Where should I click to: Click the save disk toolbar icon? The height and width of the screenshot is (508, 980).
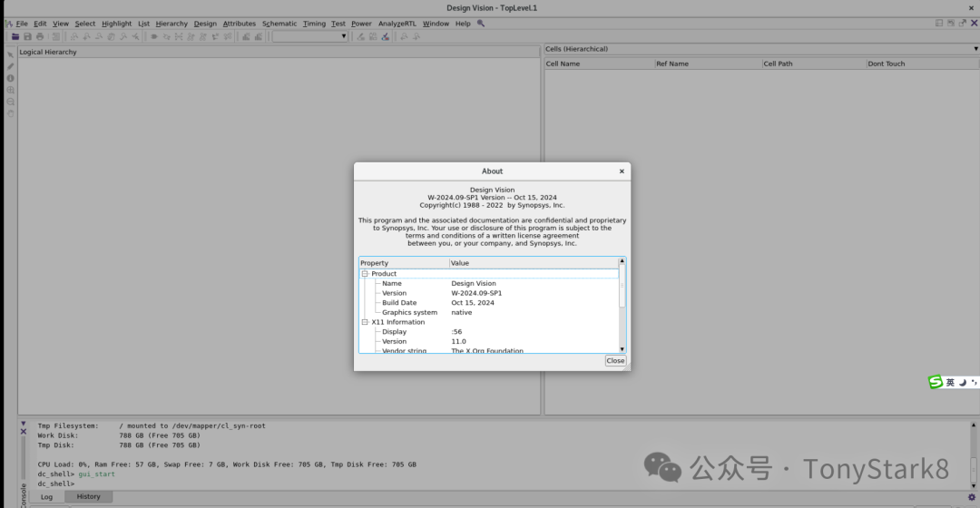click(x=27, y=37)
